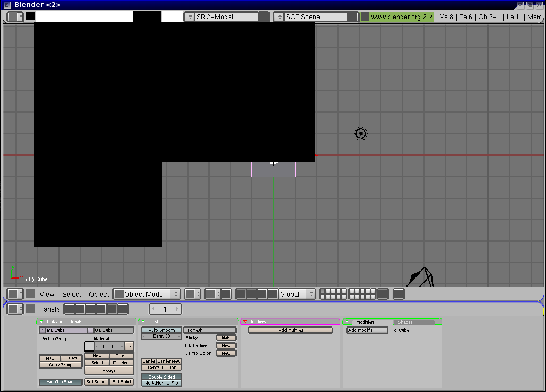Click the OB:Cube object name field
This screenshot has width=546, height=392.
click(113, 330)
